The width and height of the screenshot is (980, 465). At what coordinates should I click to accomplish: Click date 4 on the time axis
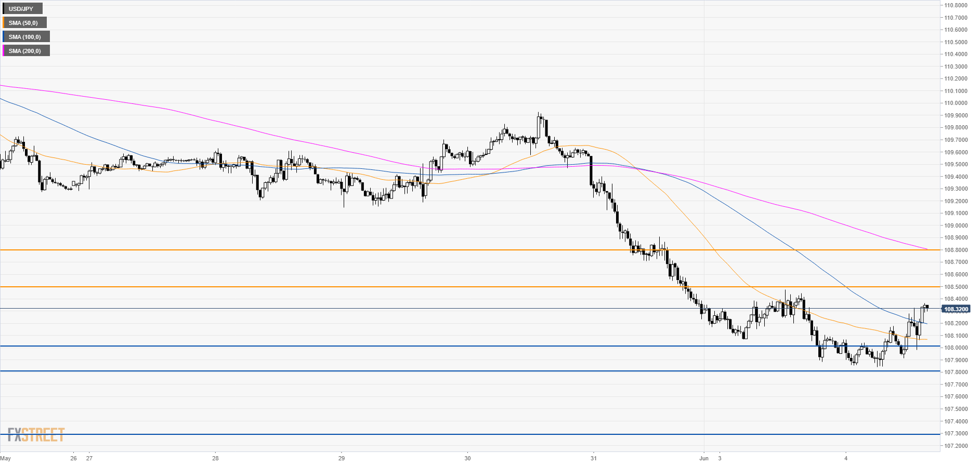pos(846,458)
